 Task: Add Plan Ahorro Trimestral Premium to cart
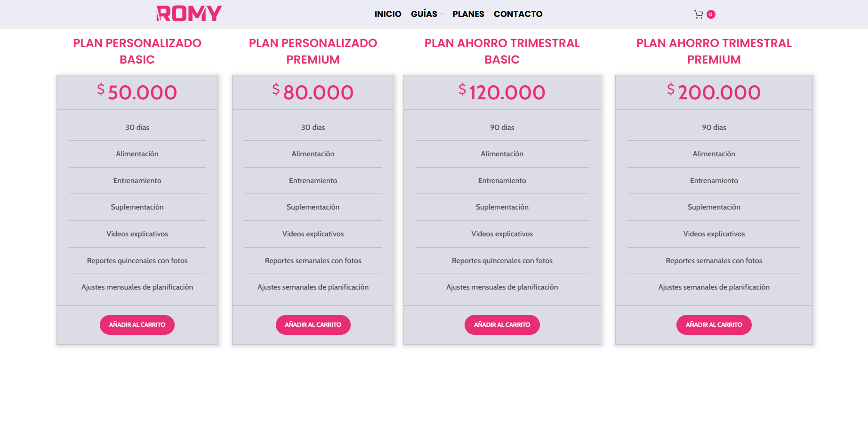click(714, 325)
